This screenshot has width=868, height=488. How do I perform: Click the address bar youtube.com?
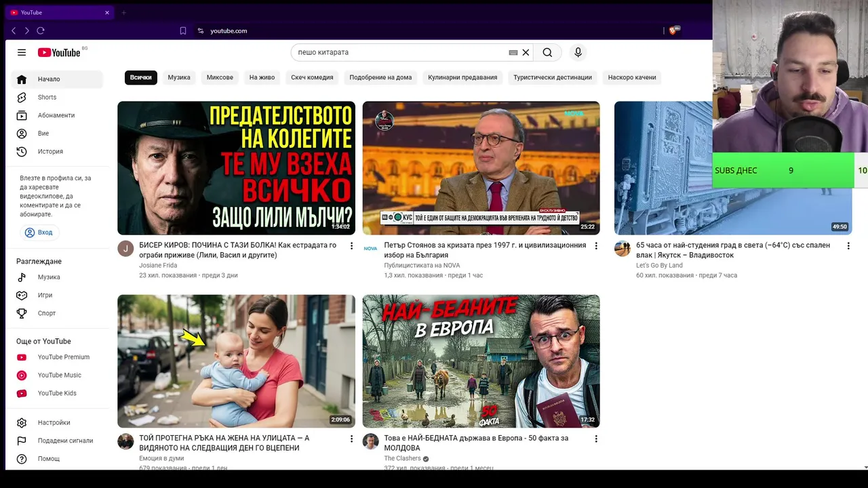[x=229, y=30]
